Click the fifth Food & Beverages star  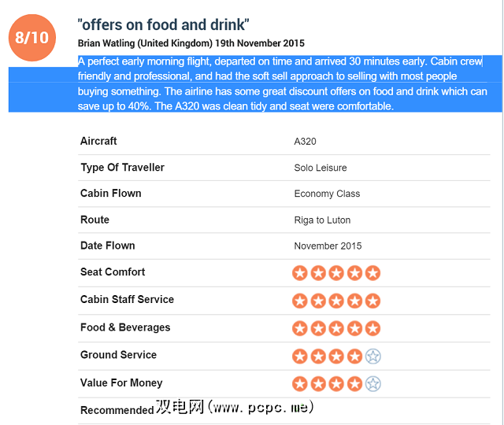pos(372,328)
